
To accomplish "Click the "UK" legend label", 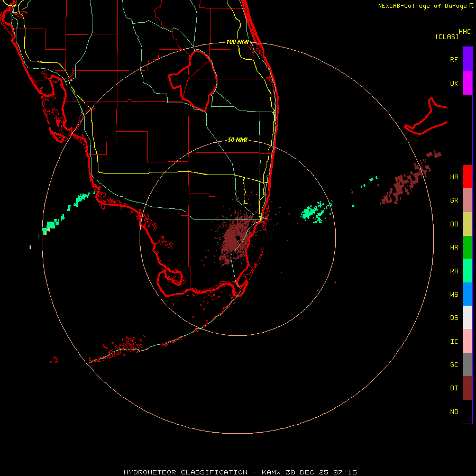I will 454,83.
